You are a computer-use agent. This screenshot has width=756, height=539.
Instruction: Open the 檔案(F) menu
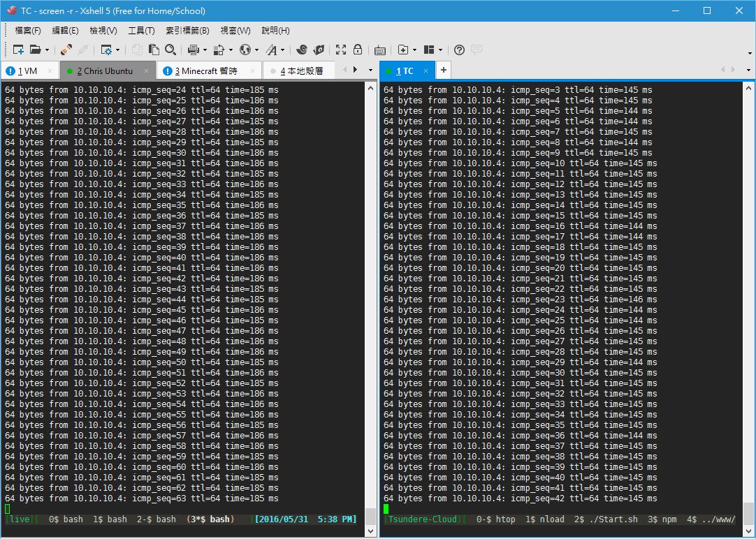(x=28, y=31)
